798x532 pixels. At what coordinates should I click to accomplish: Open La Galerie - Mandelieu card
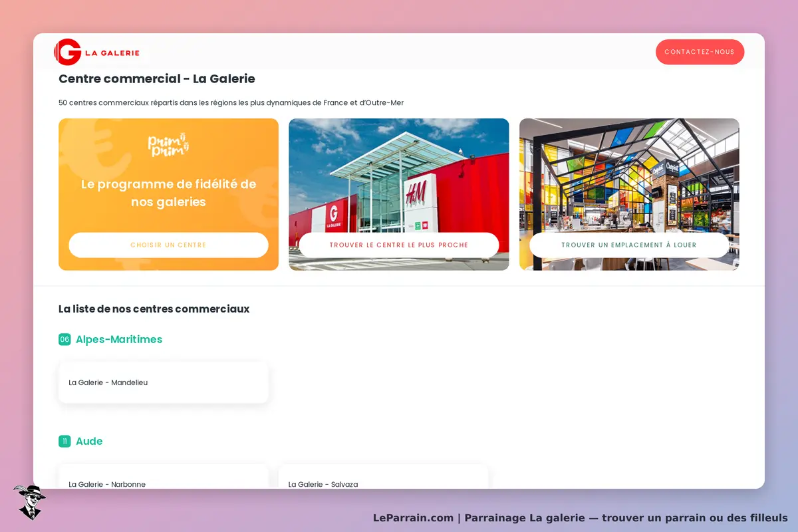pyautogui.click(x=164, y=382)
